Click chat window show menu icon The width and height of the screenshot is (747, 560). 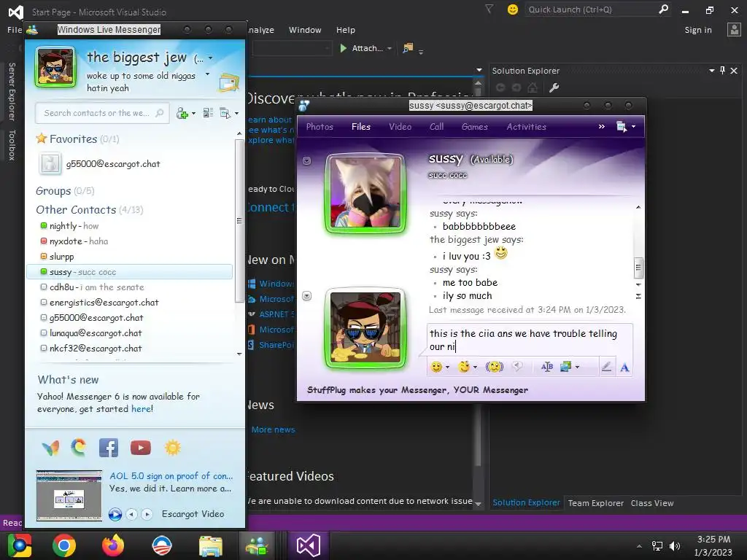[622, 127]
